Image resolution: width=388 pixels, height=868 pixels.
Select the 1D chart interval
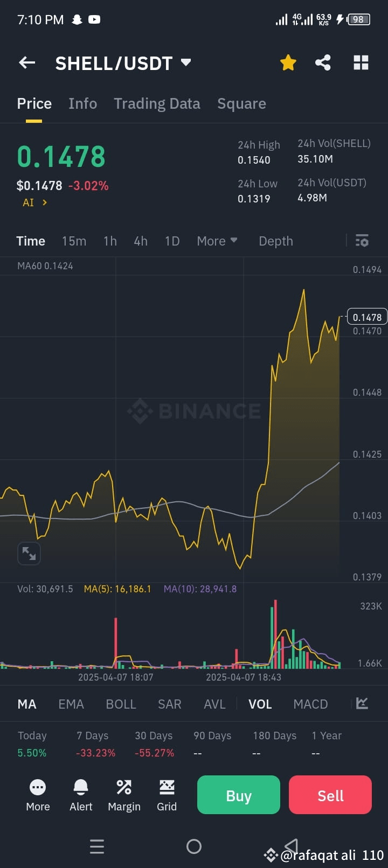pyautogui.click(x=172, y=241)
